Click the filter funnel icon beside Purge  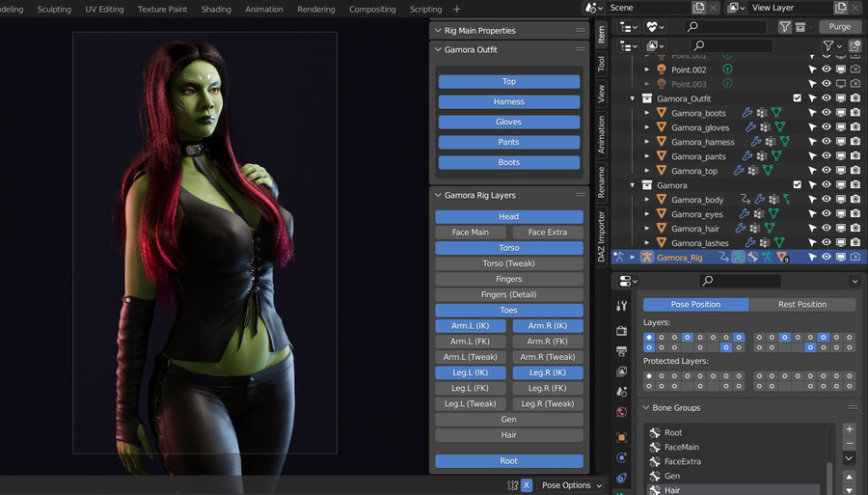[x=784, y=26]
